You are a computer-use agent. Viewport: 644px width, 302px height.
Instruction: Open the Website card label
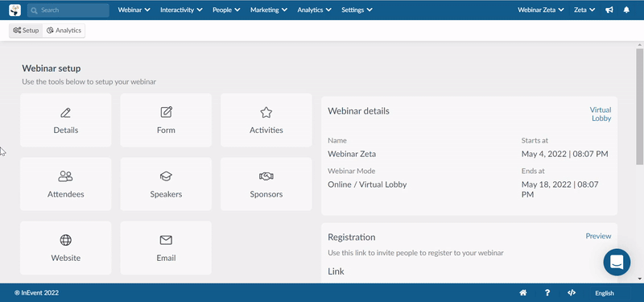[66, 258]
